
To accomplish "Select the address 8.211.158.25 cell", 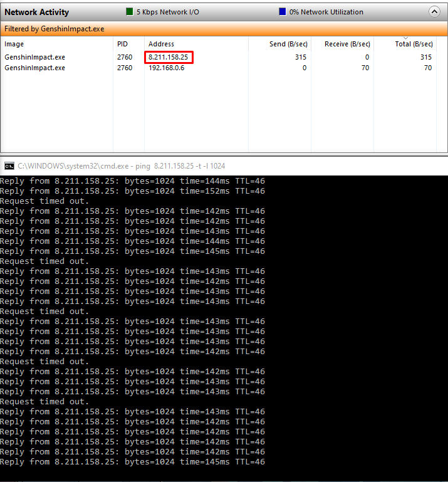I will 169,57.
